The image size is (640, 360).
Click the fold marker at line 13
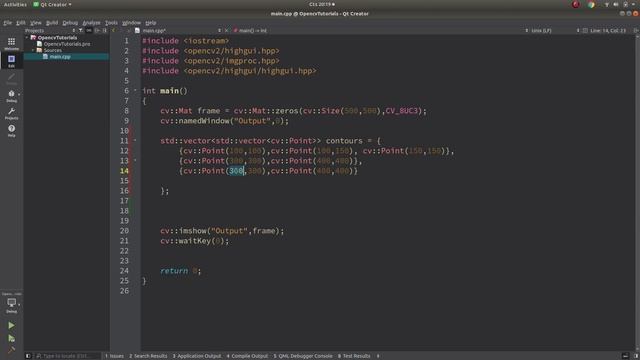pyautogui.click(x=135, y=161)
